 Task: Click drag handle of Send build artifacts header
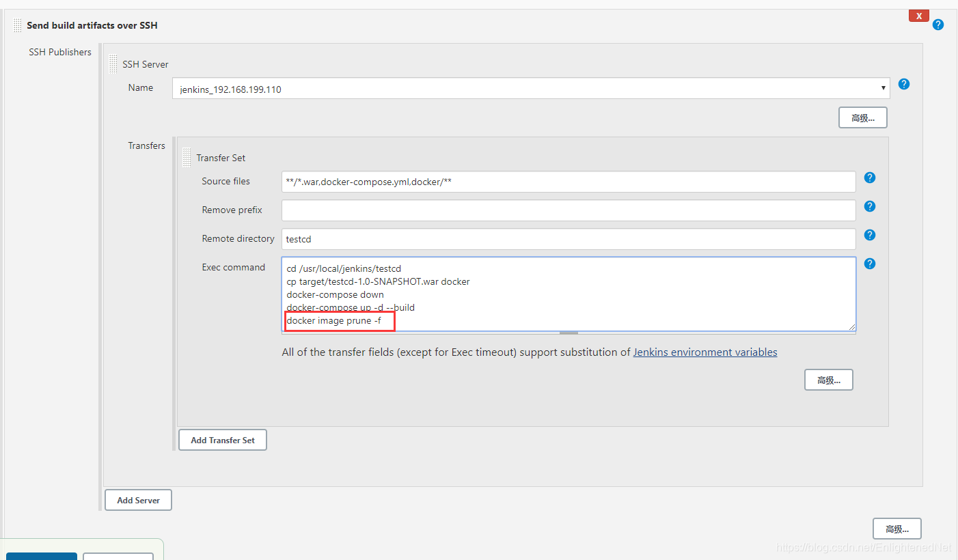click(x=17, y=25)
